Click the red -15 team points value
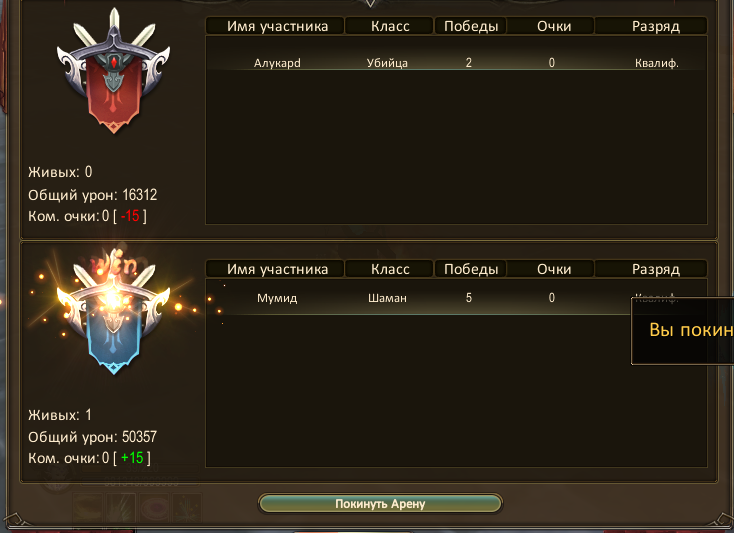This screenshot has height=533, width=734. click(130, 216)
